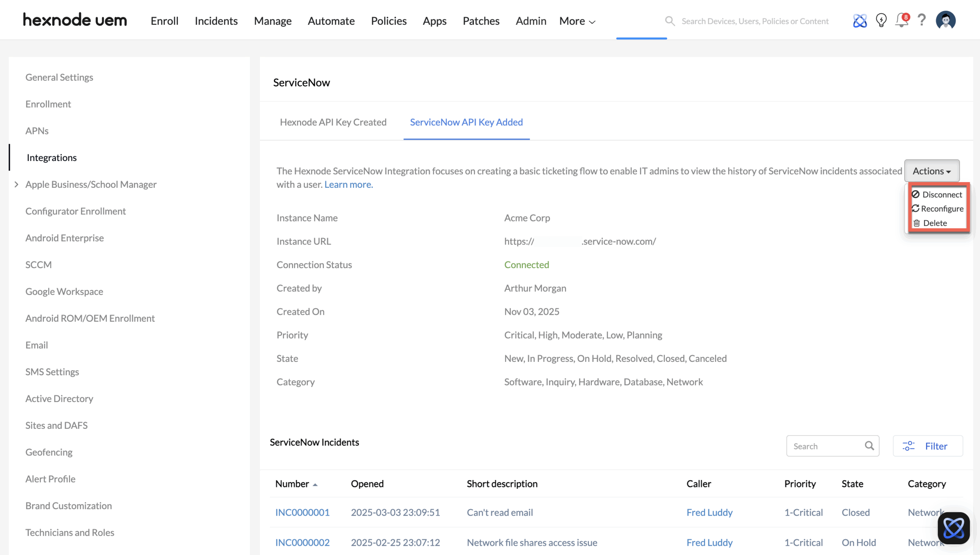Click the help question mark icon

pyautogui.click(x=922, y=20)
